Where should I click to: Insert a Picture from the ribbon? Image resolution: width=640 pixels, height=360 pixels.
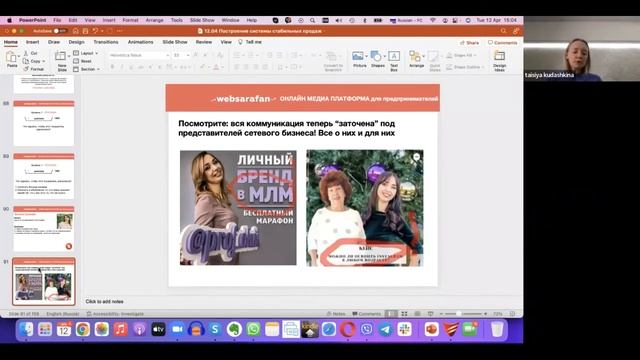point(358,56)
